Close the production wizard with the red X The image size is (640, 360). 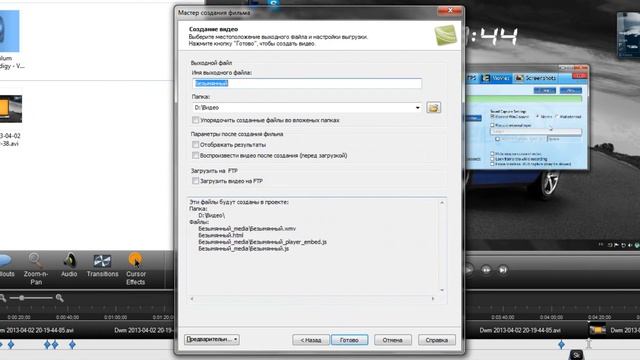[x=450, y=11]
